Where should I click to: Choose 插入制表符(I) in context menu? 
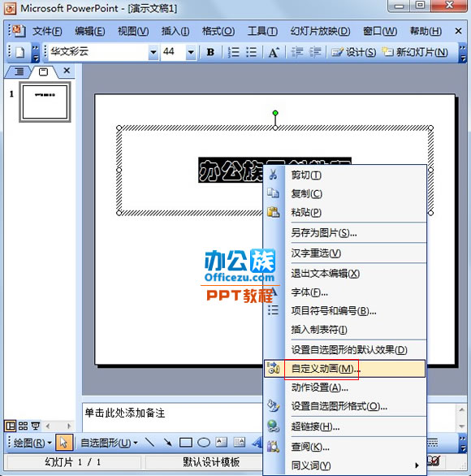(x=344, y=329)
